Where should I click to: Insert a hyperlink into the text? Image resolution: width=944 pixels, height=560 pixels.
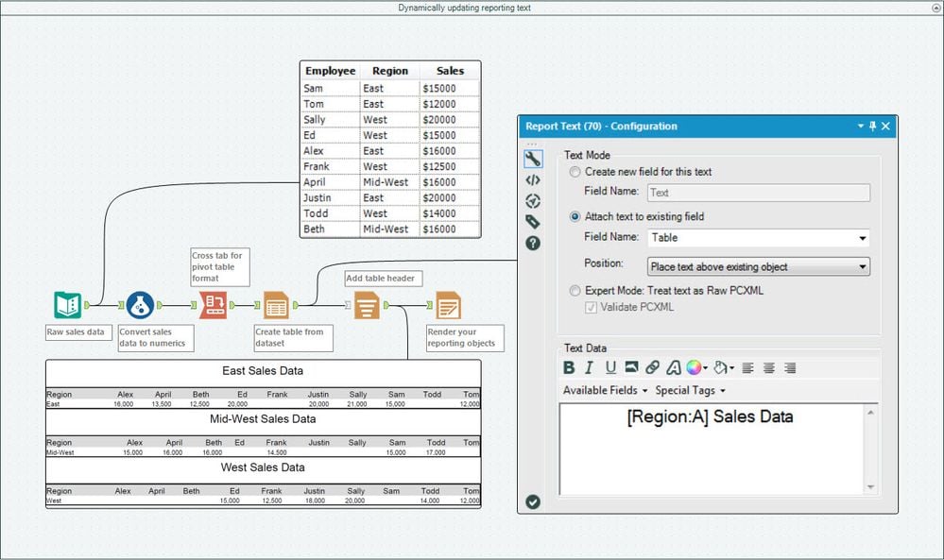coord(653,367)
